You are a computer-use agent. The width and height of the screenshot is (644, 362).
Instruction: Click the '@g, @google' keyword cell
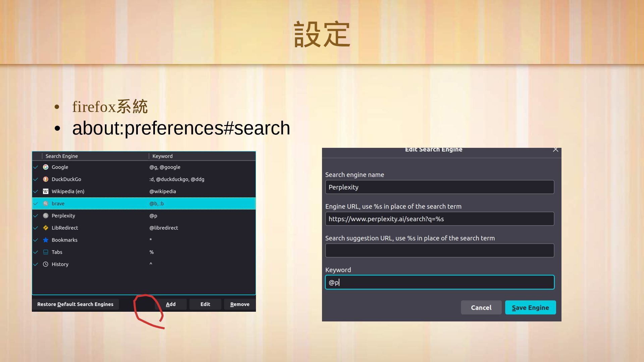pyautogui.click(x=165, y=167)
